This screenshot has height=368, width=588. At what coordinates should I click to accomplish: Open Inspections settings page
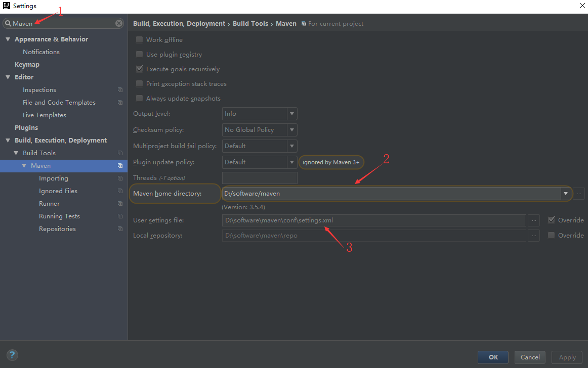[39, 90]
